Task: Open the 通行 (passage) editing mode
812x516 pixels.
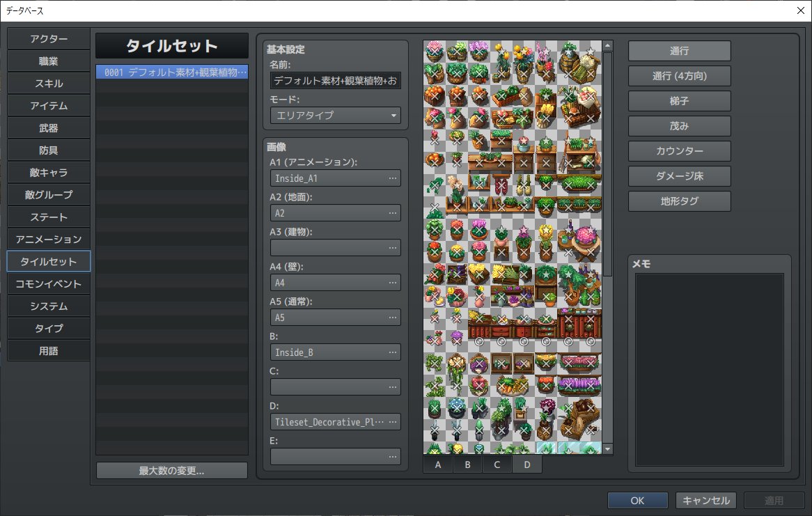Action: coord(679,50)
